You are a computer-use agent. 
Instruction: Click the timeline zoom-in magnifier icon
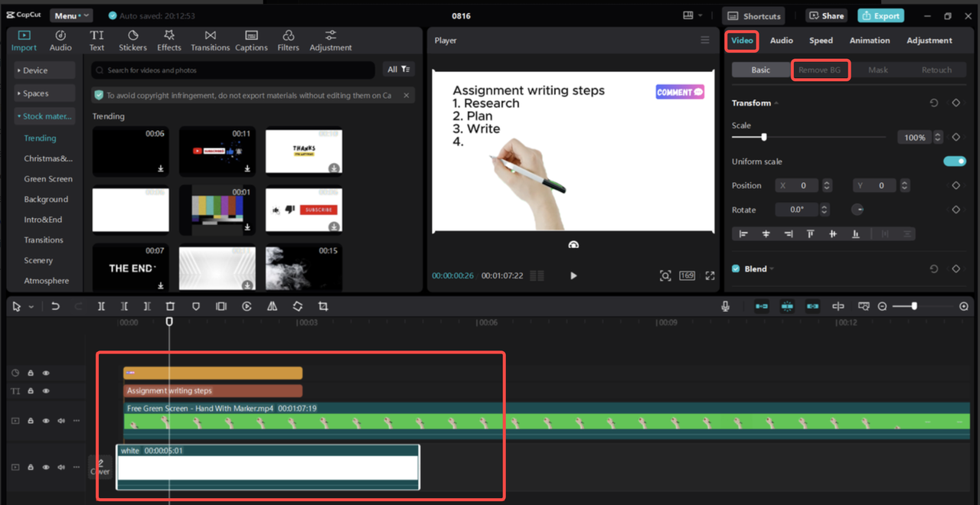[x=964, y=306]
